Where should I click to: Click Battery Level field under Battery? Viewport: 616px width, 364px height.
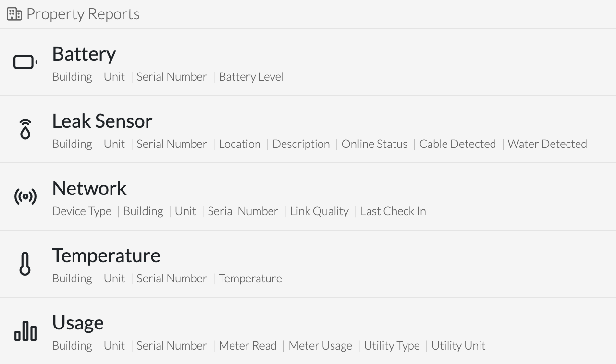click(251, 77)
